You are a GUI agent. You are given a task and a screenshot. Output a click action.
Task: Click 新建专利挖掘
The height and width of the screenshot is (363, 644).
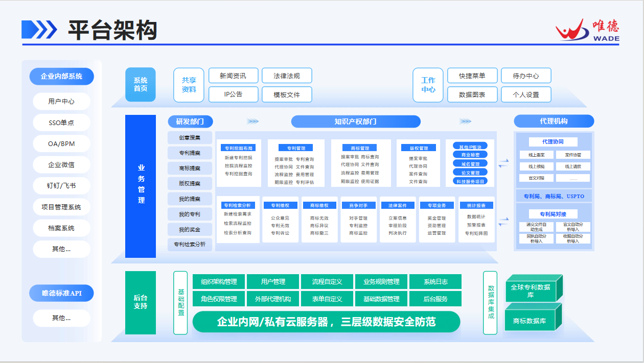point(238,158)
